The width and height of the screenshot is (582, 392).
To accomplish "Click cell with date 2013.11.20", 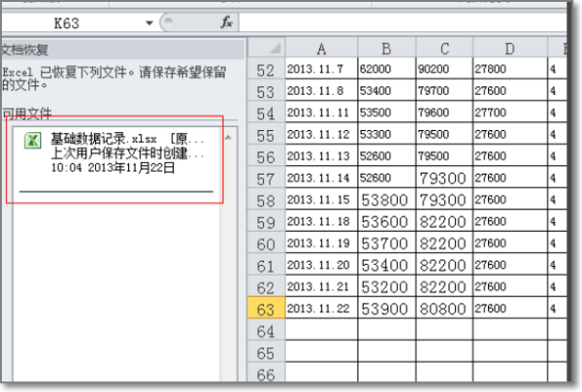I will pos(321,265).
